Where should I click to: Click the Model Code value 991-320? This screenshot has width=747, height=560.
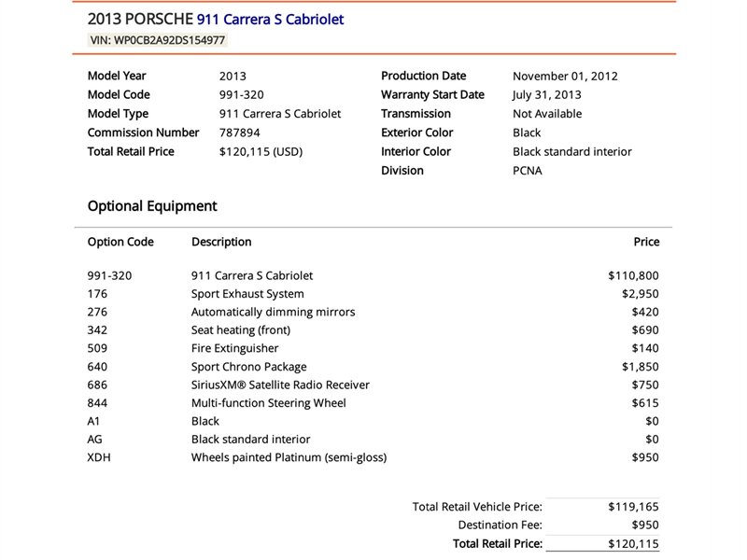point(241,95)
